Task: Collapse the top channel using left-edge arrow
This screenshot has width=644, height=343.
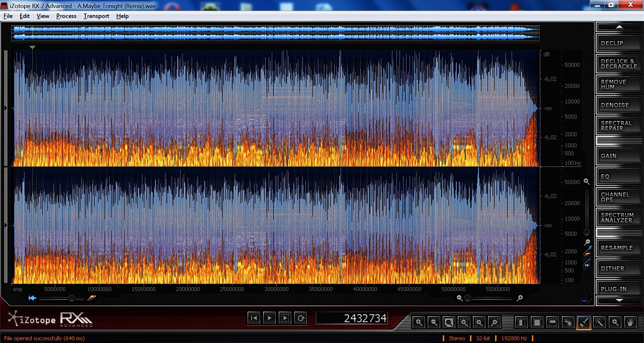Action: click(x=6, y=108)
